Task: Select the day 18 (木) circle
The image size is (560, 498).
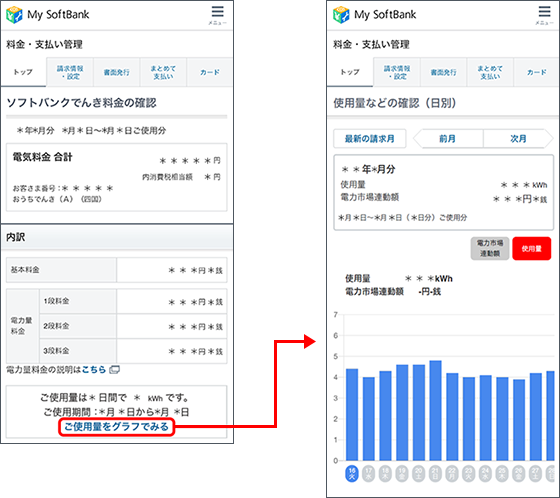Action: click(385, 474)
